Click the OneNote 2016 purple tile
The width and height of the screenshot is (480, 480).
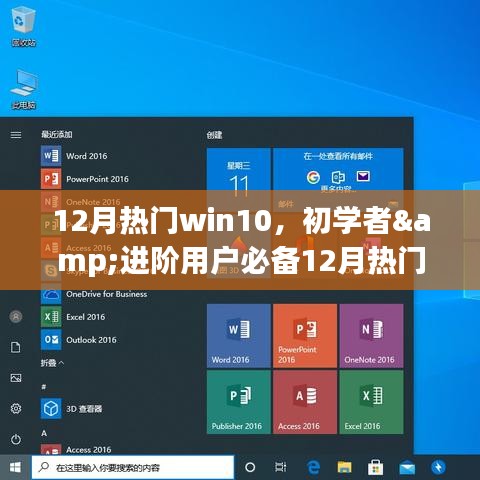tap(371, 336)
